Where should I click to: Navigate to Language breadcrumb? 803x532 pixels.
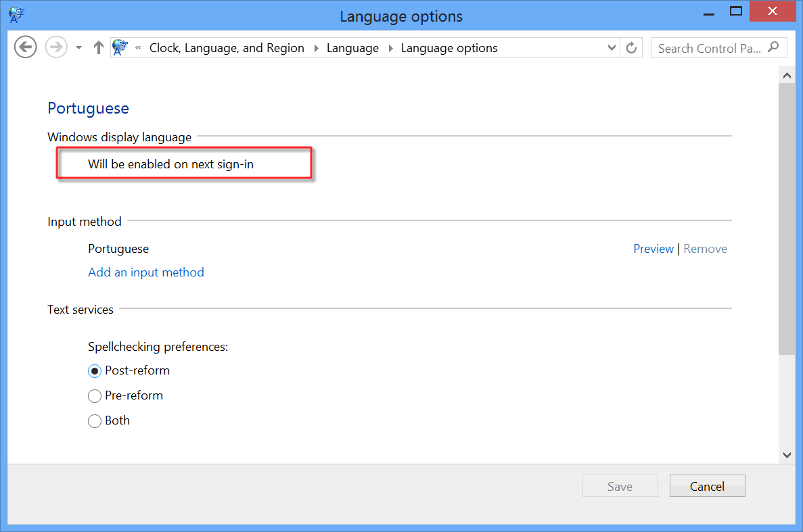(x=352, y=48)
